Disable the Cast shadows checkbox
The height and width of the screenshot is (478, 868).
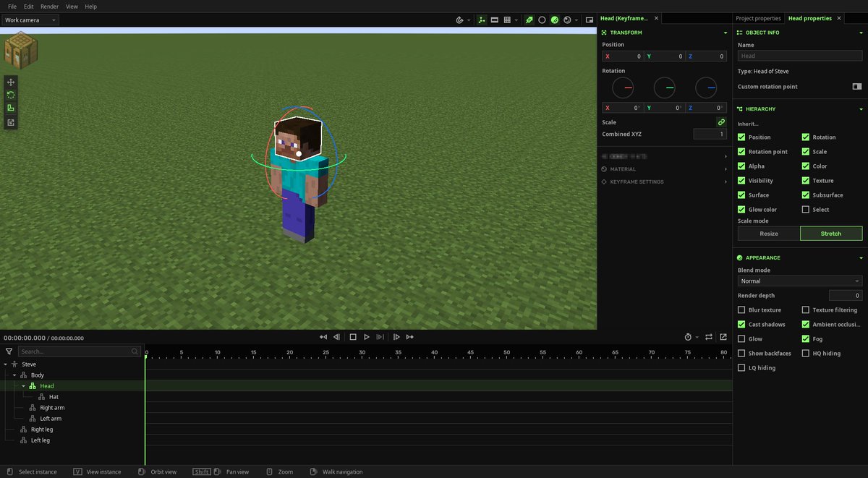[x=741, y=325]
